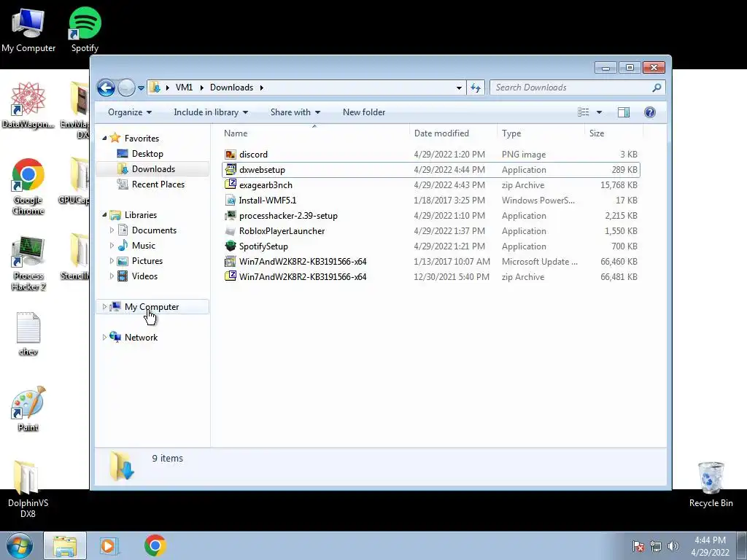Expand the My Computer tree arrow
The width and height of the screenshot is (747, 560).
click(105, 307)
